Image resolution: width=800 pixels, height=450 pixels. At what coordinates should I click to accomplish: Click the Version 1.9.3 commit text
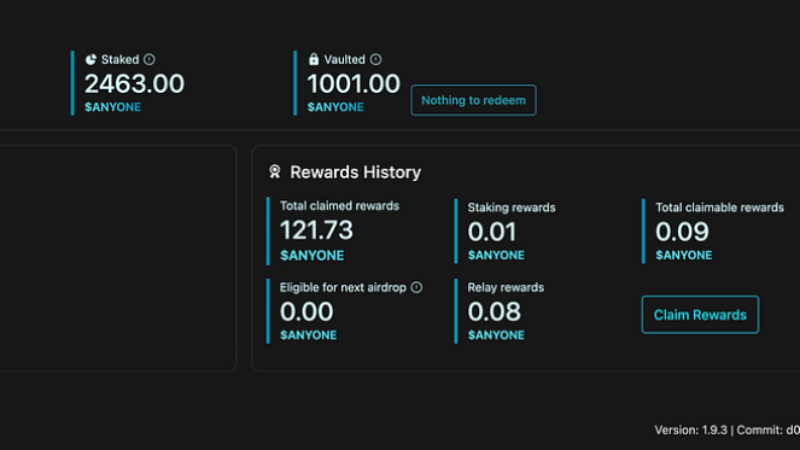pos(726,430)
